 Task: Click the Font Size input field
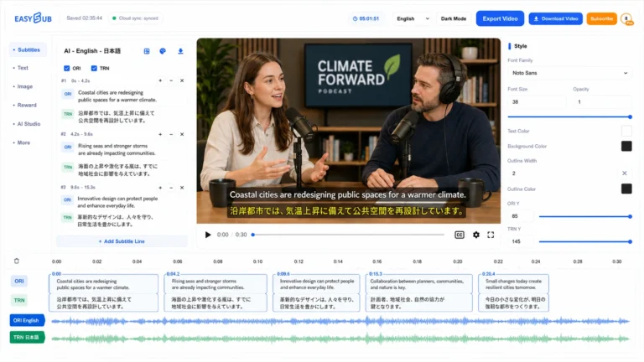[x=537, y=101]
